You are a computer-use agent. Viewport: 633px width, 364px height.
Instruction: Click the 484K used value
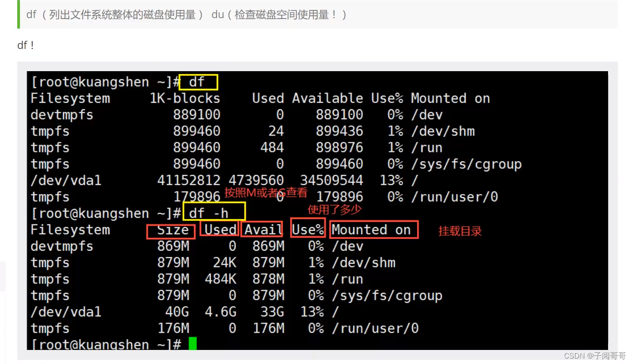pyautogui.click(x=220, y=279)
